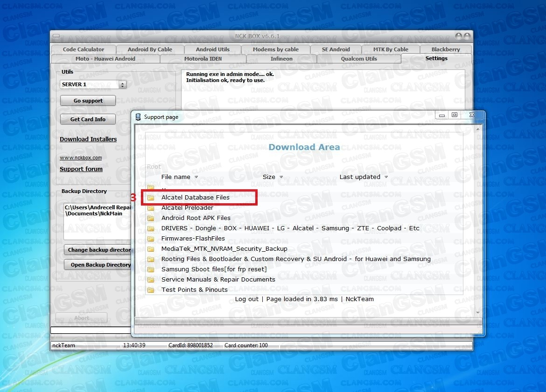Open the SERVER 1 dropdown

(x=122, y=84)
